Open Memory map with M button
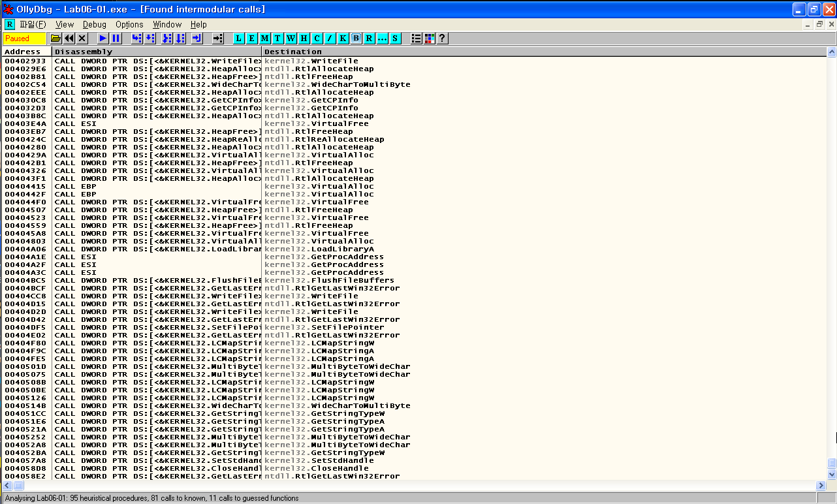The image size is (837, 504). (x=264, y=39)
